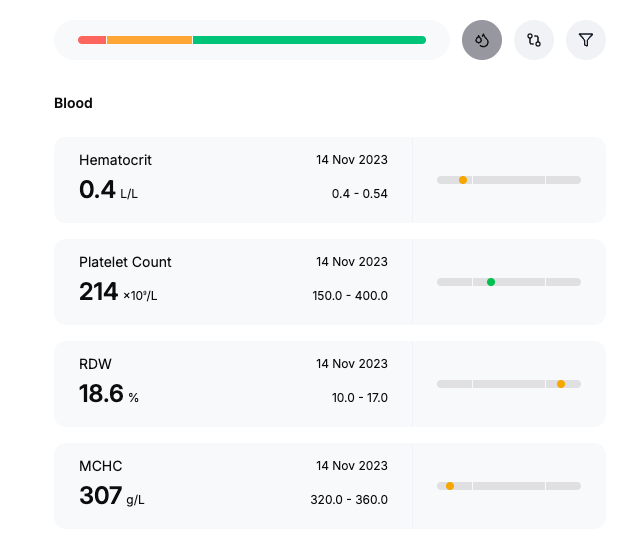The height and width of the screenshot is (544, 633).
Task: Click the RDW date 14 Nov 2023
Action: tap(352, 364)
